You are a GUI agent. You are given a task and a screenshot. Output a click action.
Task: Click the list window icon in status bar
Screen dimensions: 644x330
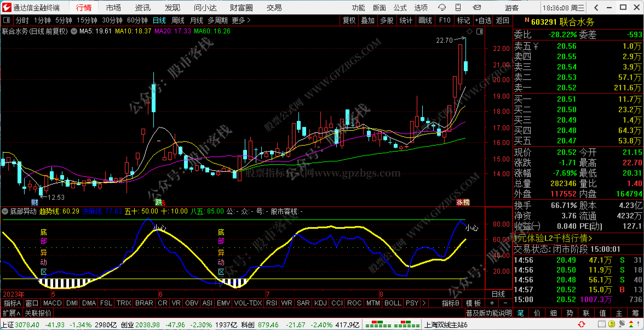point(602,325)
